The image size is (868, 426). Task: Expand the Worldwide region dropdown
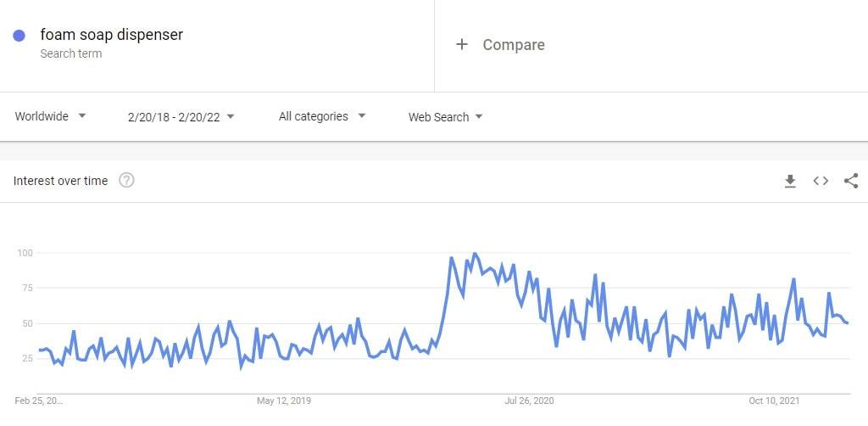pyautogui.click(x=50, y=116)
